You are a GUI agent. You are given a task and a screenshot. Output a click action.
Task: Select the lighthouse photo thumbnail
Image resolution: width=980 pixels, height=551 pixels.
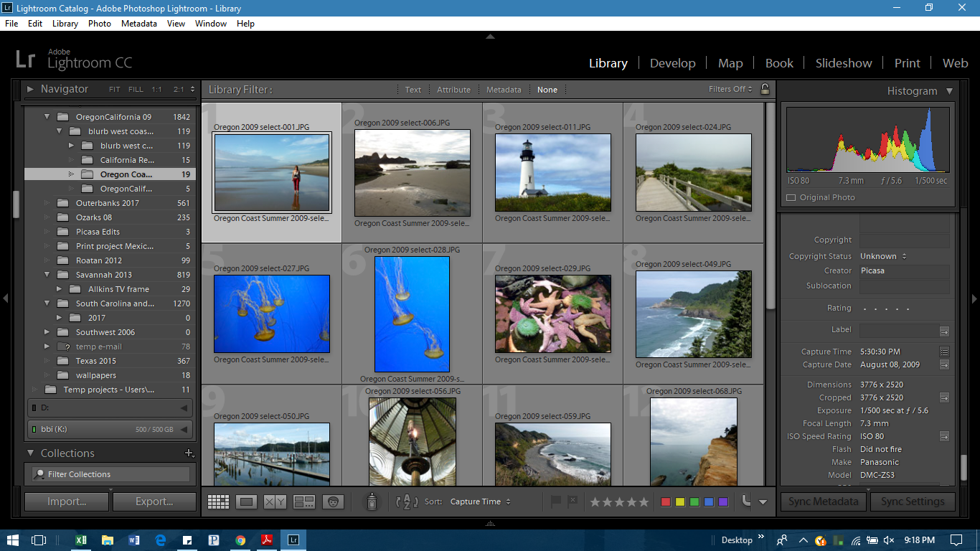pos(552,172)
